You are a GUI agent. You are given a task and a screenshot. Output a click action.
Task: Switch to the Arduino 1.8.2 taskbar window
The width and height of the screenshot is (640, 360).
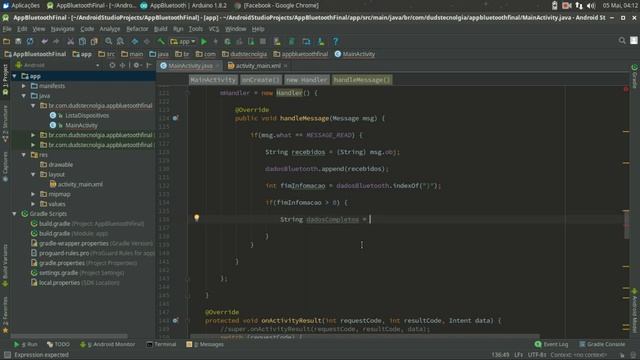click(x=183, y=5)
